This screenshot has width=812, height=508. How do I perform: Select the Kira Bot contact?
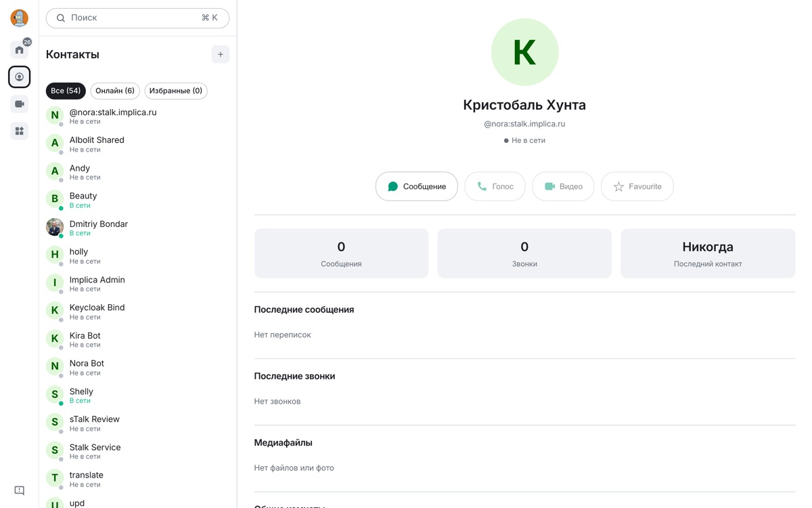coord(137,339)
